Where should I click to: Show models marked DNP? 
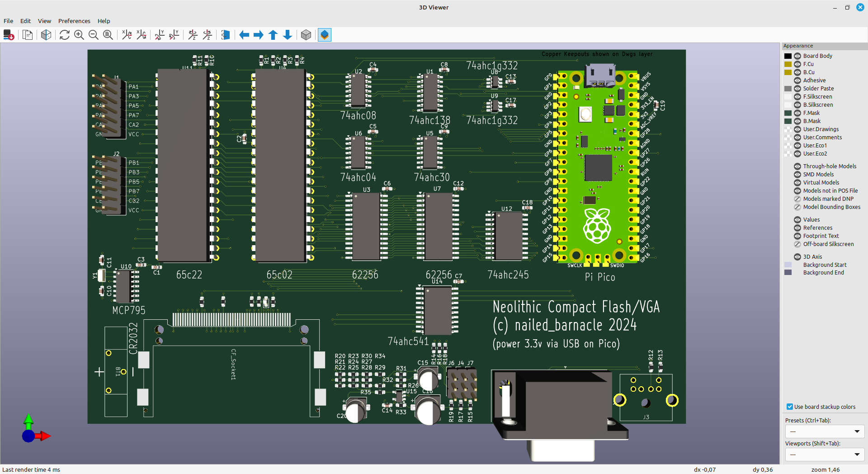[797, 199]
